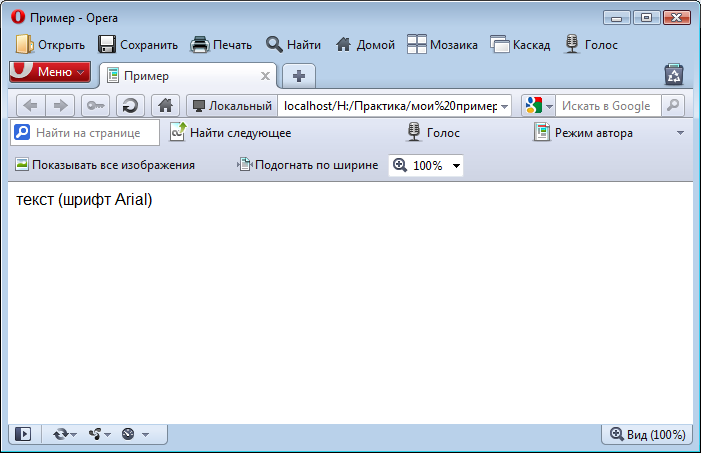Go back with the left arrow
The width and height of the screenshot is (701, 453).
tap(31, 106)
